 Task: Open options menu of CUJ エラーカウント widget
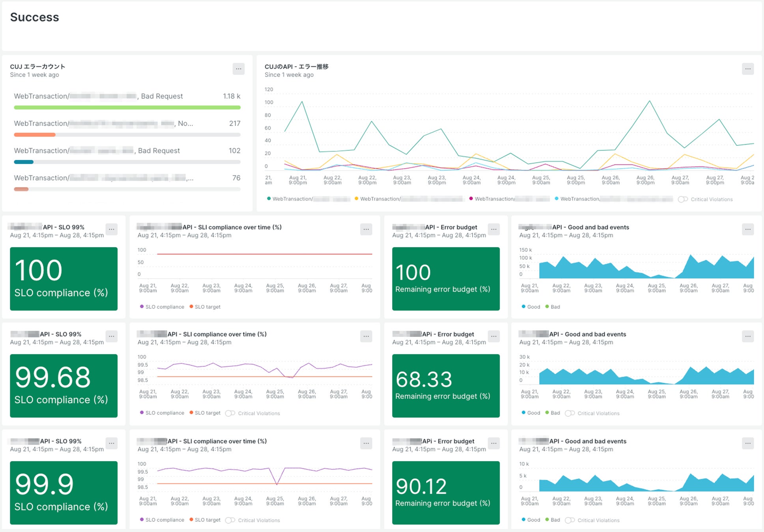[238, 69]
